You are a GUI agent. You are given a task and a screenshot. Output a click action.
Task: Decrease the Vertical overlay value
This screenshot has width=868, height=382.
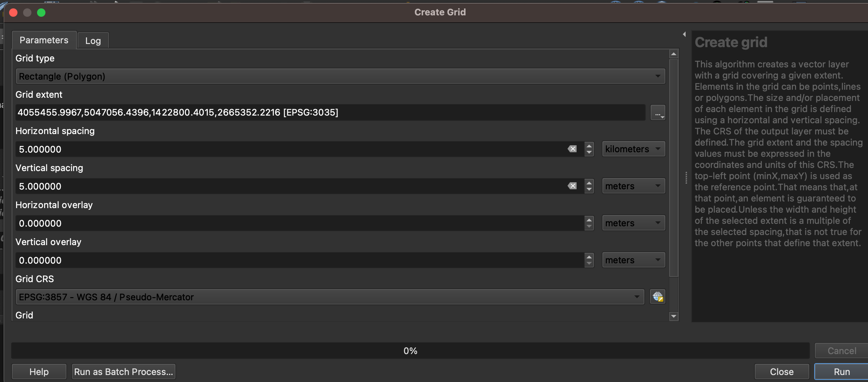point(589,264)
